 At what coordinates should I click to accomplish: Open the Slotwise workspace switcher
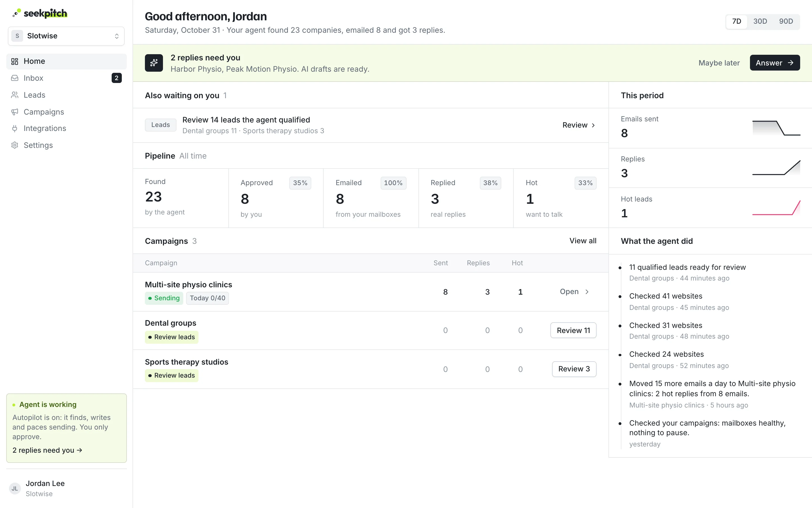coord(66,36)
